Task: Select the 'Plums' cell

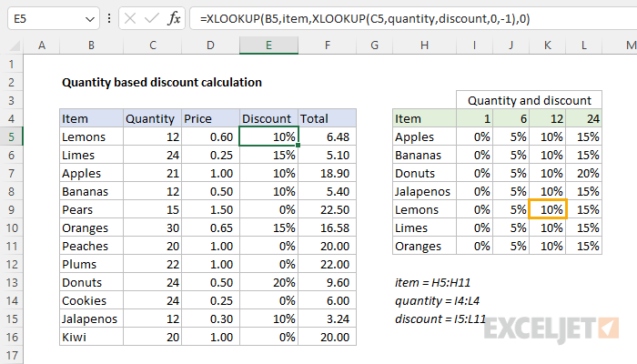Action: (91, 265)
